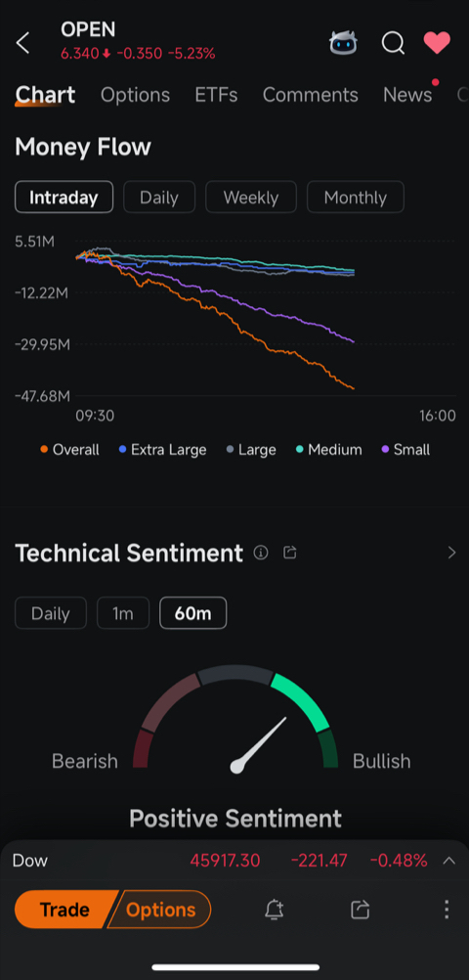Open the three-dot more menu
The height and width of the screenshot is (980, 469).
pyautogui.click(x=446, y=910)
